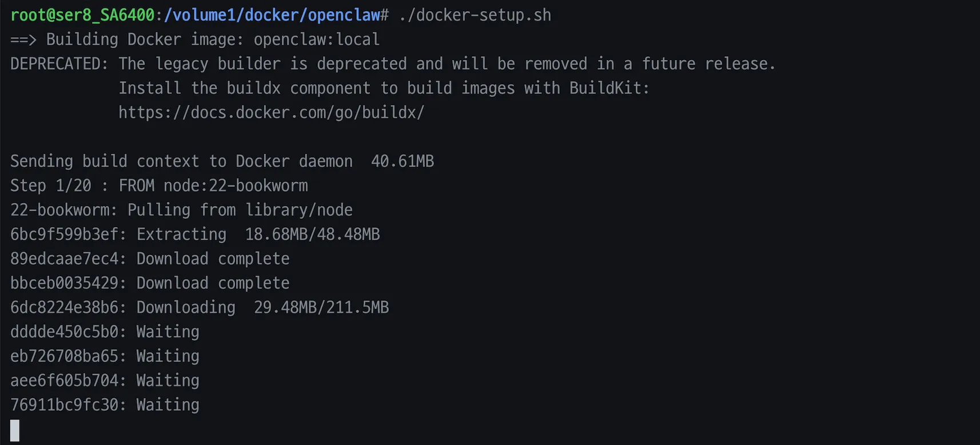Click the 40.61MB build context size
Viewport: 980px width, 445px height.
[403, 161]
